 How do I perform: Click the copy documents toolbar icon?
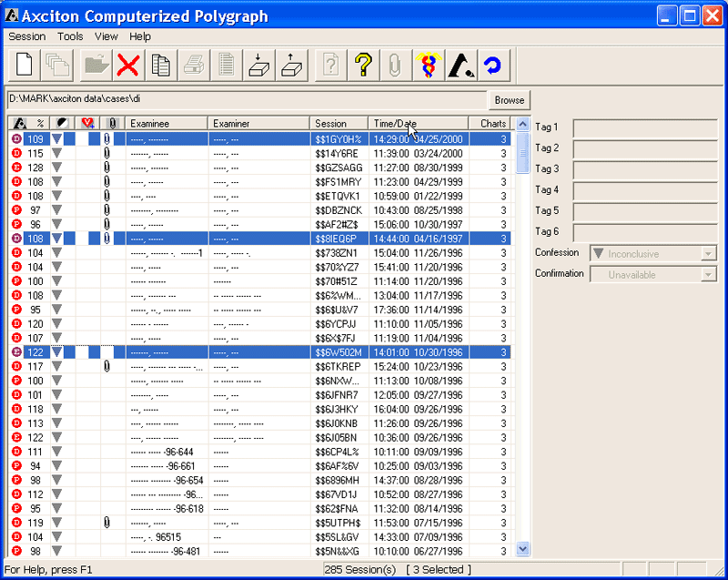point(161,65)
